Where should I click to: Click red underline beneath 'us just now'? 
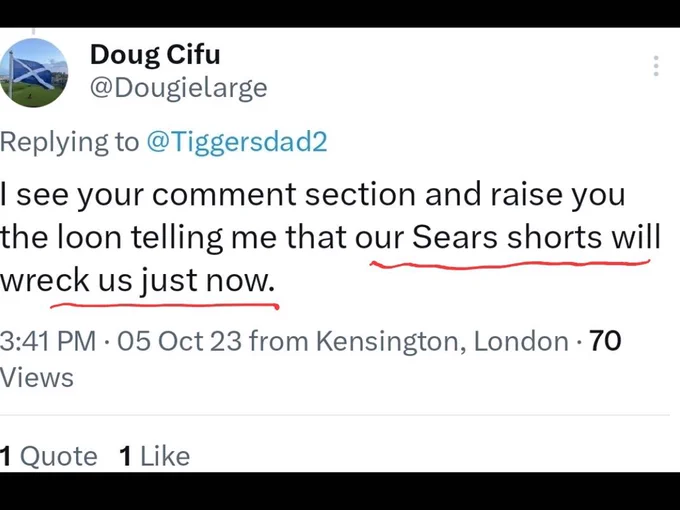click(x=165, y=306)
